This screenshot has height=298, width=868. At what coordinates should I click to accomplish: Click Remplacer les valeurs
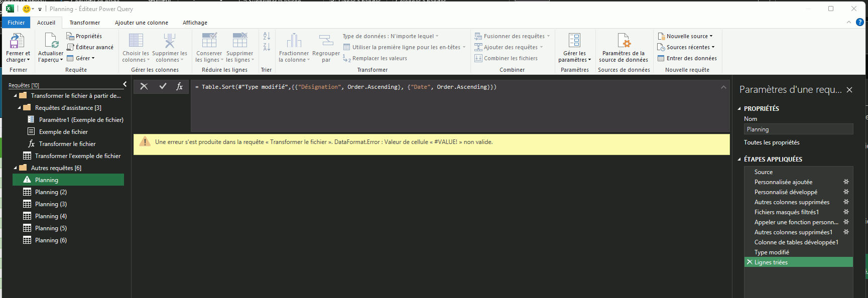(x=375, y=58)
